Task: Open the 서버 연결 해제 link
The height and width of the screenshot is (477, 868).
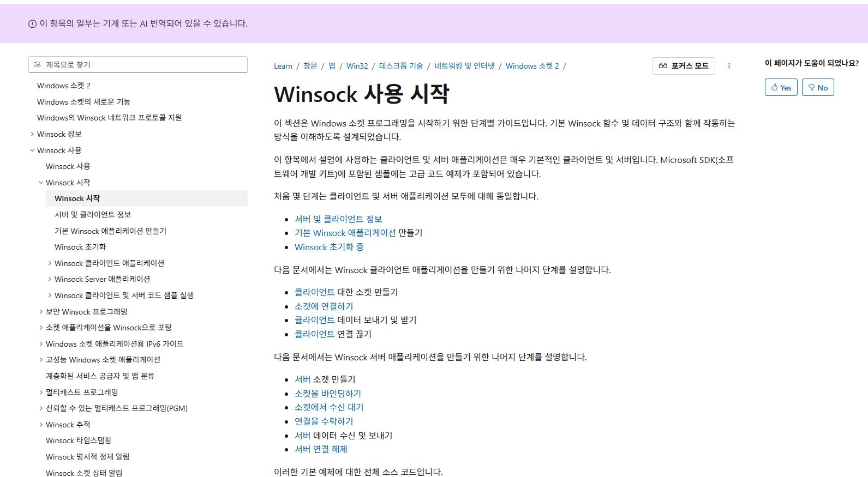Action: [321, 449]
